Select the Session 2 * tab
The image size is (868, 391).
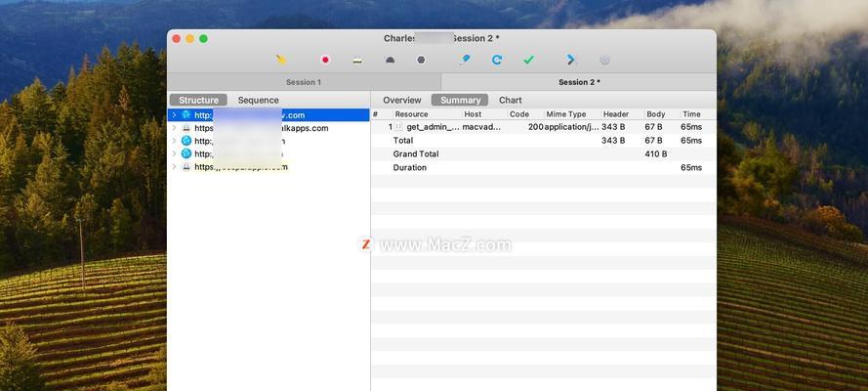tap(579, 82)
